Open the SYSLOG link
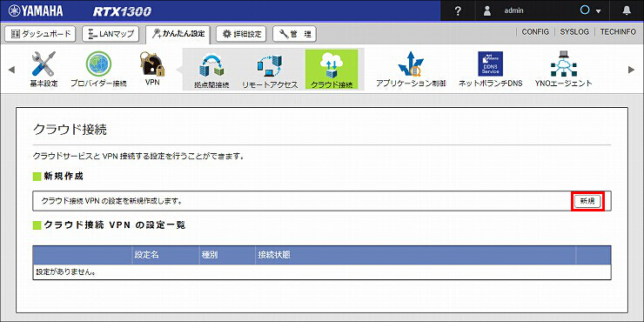The width and height of the screenshot is (644, 322). (574, 32)
